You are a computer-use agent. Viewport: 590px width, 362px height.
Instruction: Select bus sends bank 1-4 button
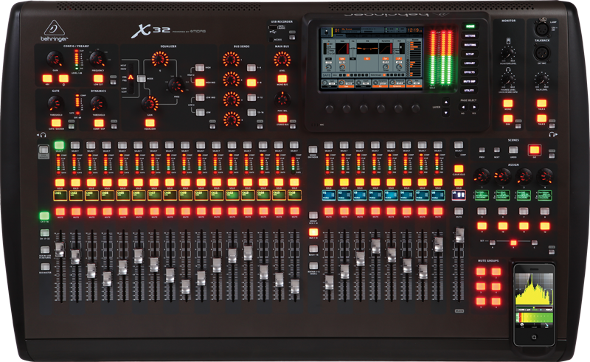(x=251, y=67)
